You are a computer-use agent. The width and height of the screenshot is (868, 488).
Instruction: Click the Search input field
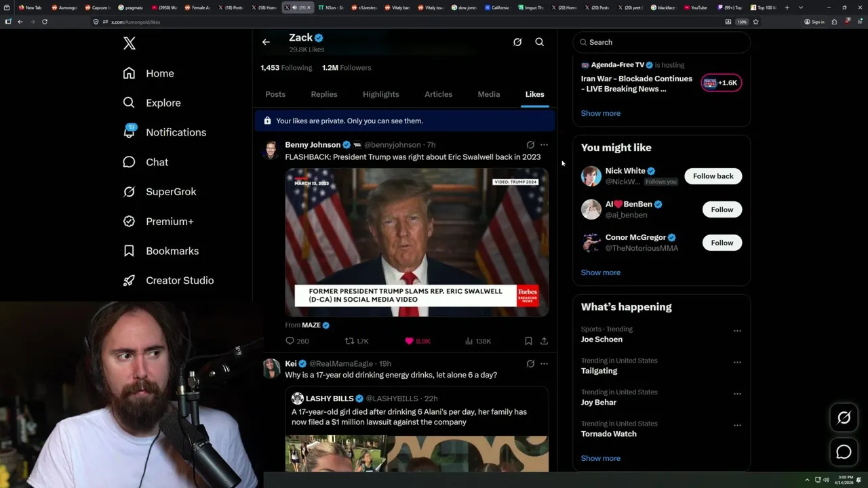click(x=661, y=42)
